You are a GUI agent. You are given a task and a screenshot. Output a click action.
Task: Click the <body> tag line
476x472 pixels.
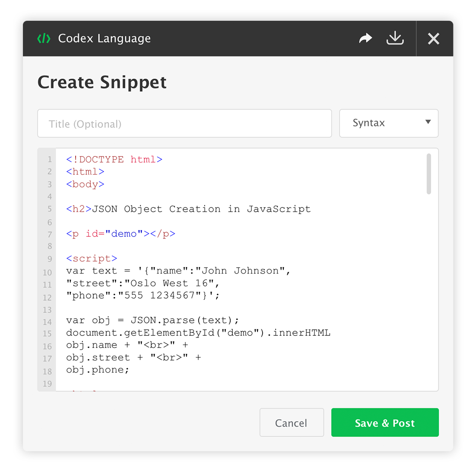[85, 185]
